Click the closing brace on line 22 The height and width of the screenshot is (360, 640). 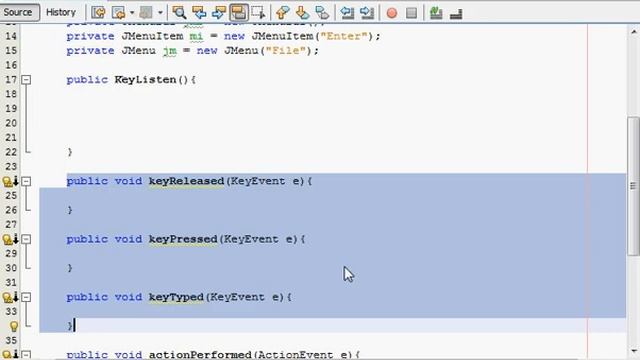coord(70,152)
